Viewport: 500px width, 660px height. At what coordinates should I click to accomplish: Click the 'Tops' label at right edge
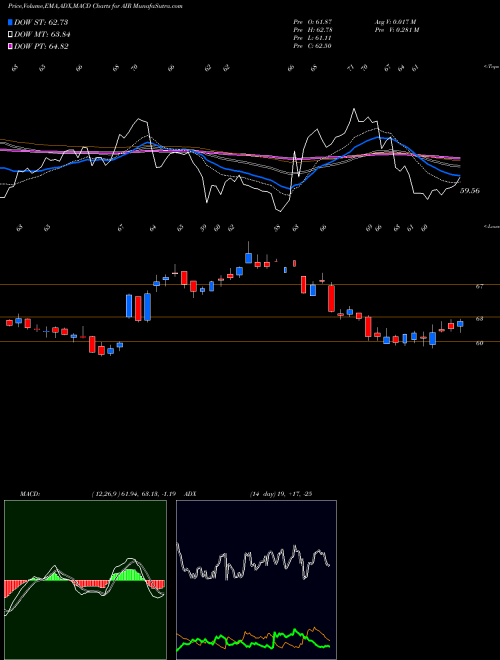click(491, 67)
